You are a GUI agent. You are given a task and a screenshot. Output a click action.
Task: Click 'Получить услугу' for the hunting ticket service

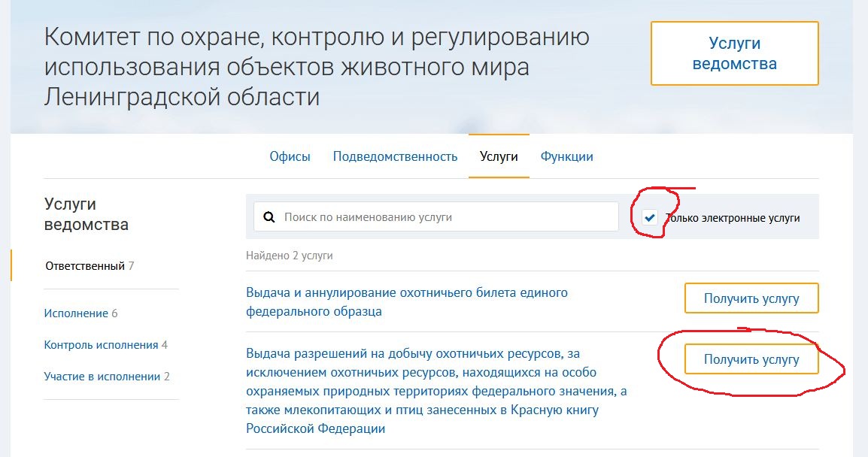tap(751, 298)
